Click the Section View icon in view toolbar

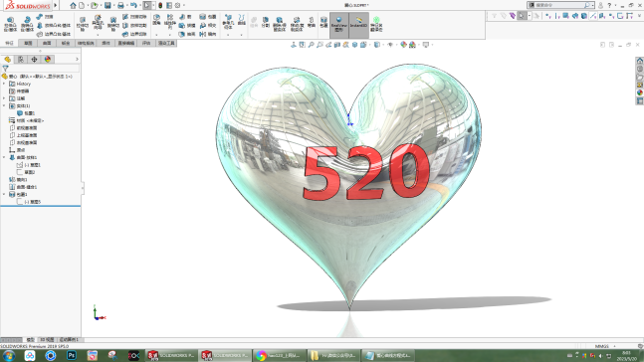click(337, 45)
